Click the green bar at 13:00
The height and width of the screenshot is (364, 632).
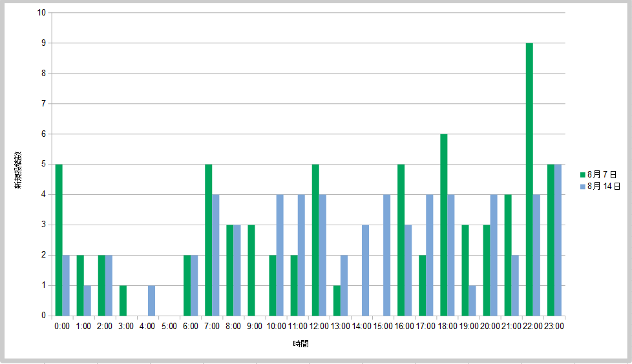tap(337, 301)
